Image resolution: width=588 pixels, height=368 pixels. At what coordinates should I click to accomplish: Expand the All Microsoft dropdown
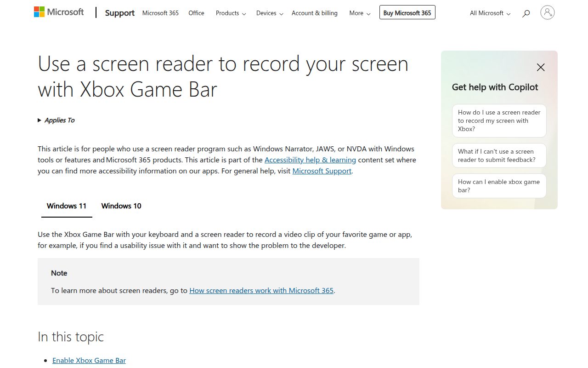490,13
